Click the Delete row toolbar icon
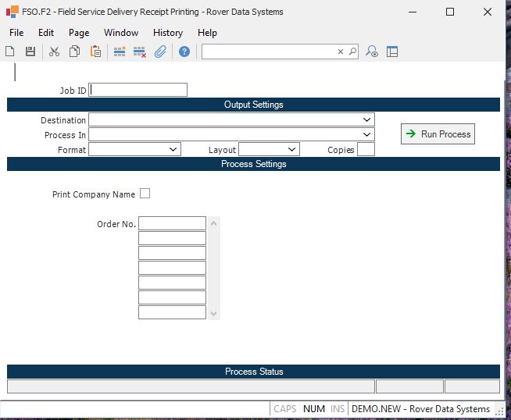Screen dimensions: 511x420 (140, 52)
